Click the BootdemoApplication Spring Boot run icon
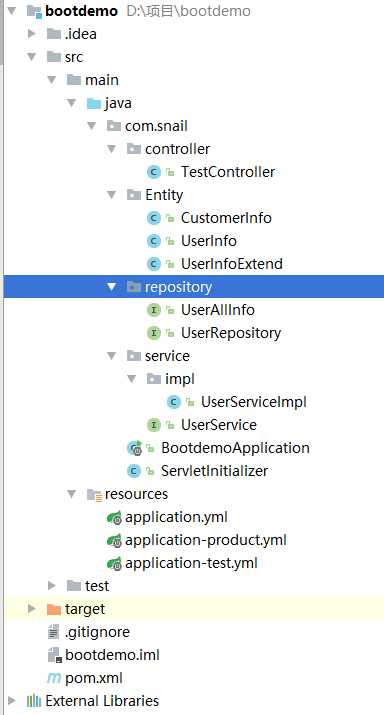Screen dimensions: 384x715 pyautogui.click(x=135, y=448)
